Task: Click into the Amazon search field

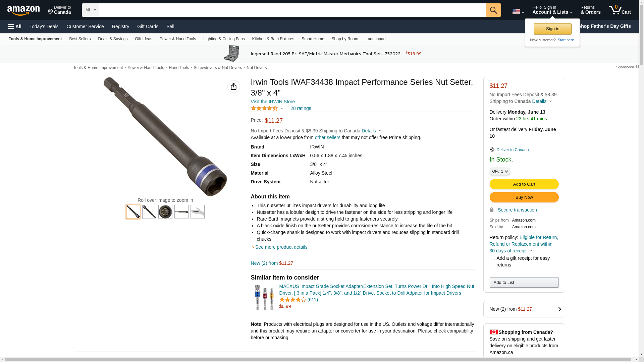Action: pos(292,10)
